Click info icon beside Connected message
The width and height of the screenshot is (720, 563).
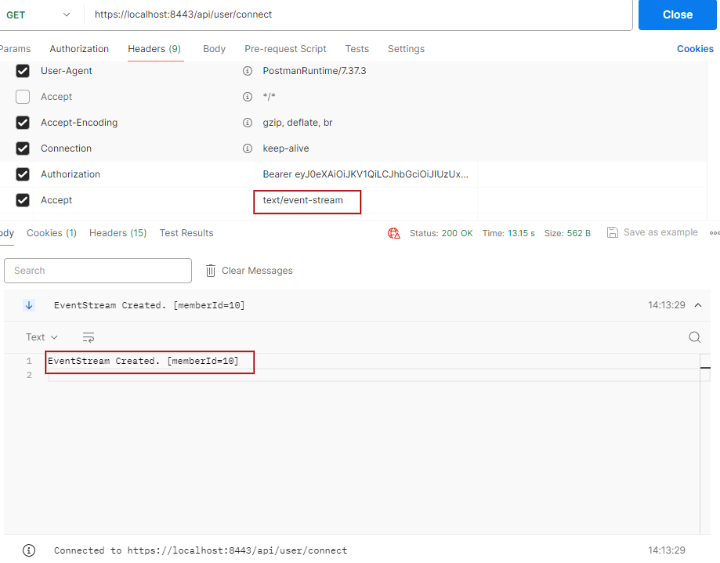click(x=28, y=550)
